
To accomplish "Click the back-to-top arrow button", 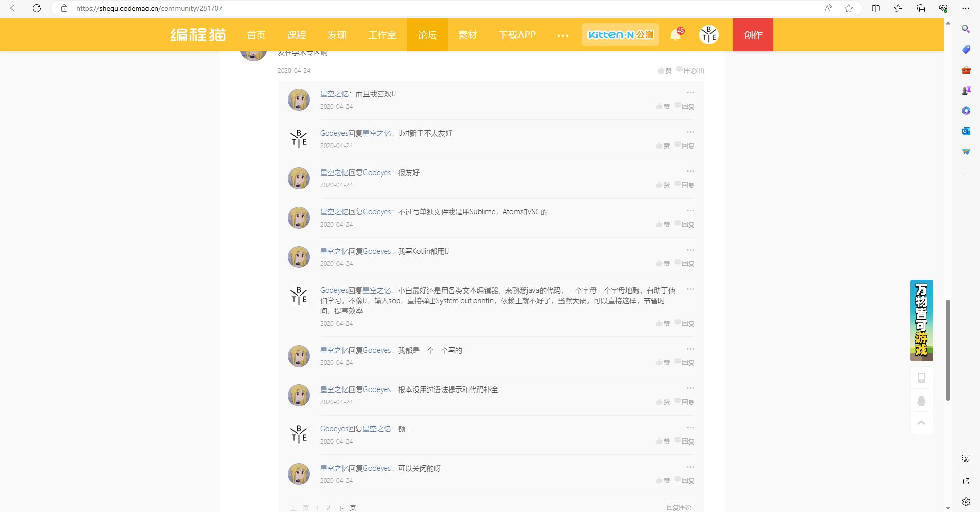I will coord(921,423).
